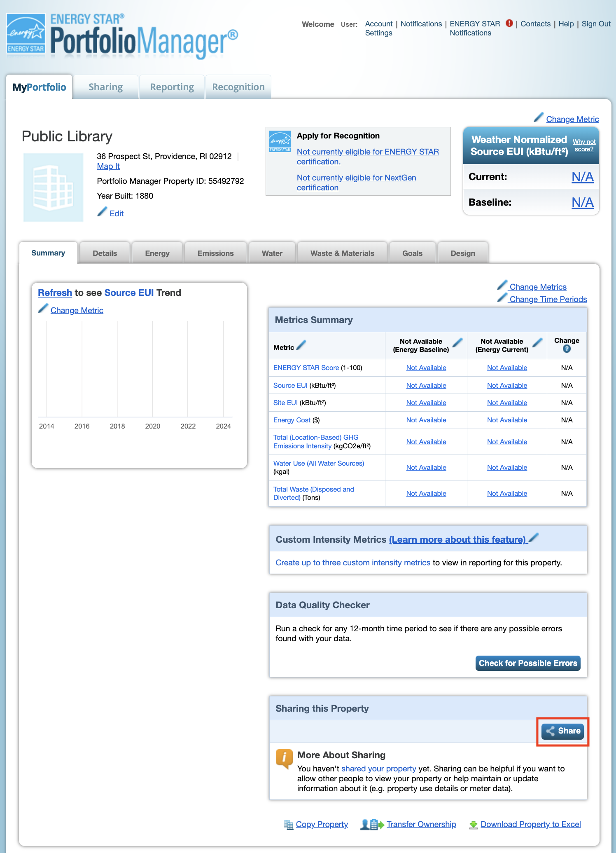The height and width of the screenshot is (853, 616).
Task: Open Account Settings link
Action: [x=379, y=28]
